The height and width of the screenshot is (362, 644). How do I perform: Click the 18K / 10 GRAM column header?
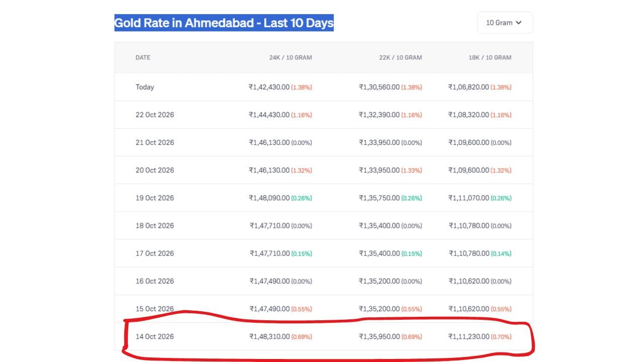point(490,57)
